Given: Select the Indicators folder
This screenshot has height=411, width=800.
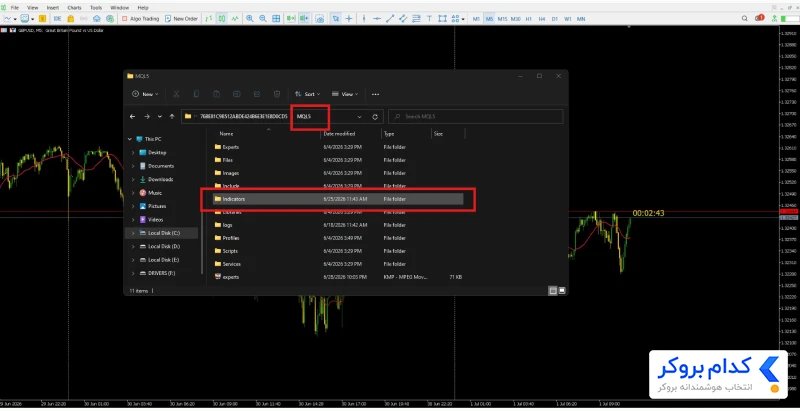Looking at the screenshot, I should pos(338,199).
